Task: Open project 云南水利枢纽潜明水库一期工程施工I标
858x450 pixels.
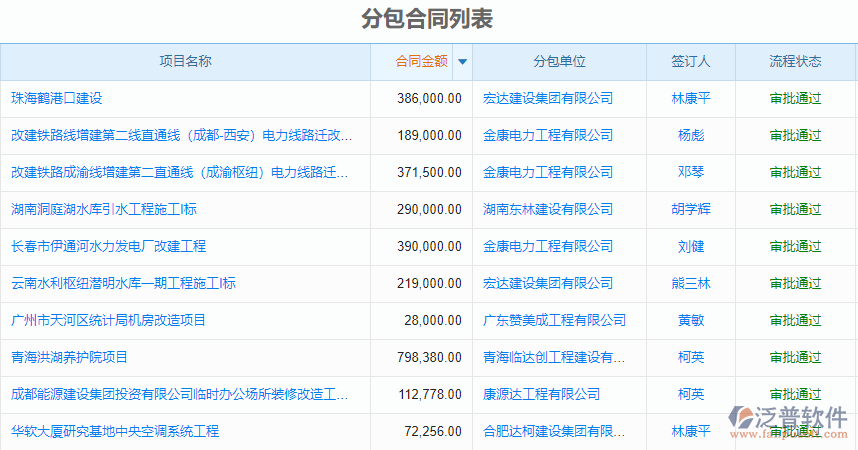Action: click(x=124, y=283)
